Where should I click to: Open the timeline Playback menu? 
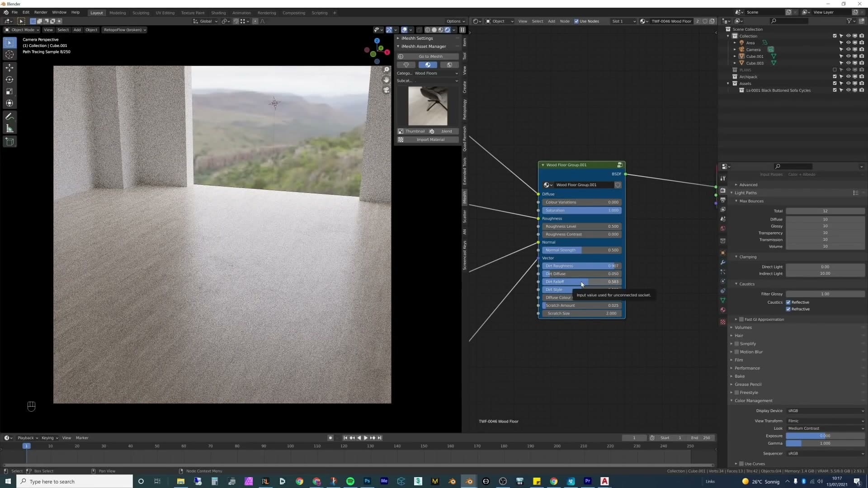coord(27,438)
